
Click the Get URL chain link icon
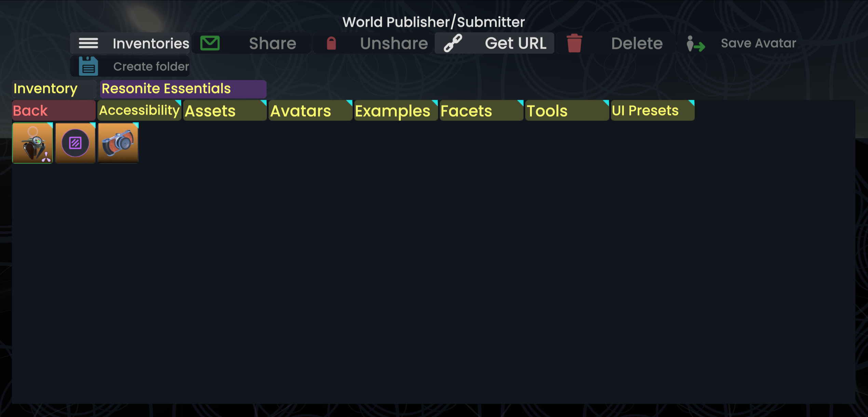(x=453, y=43)
